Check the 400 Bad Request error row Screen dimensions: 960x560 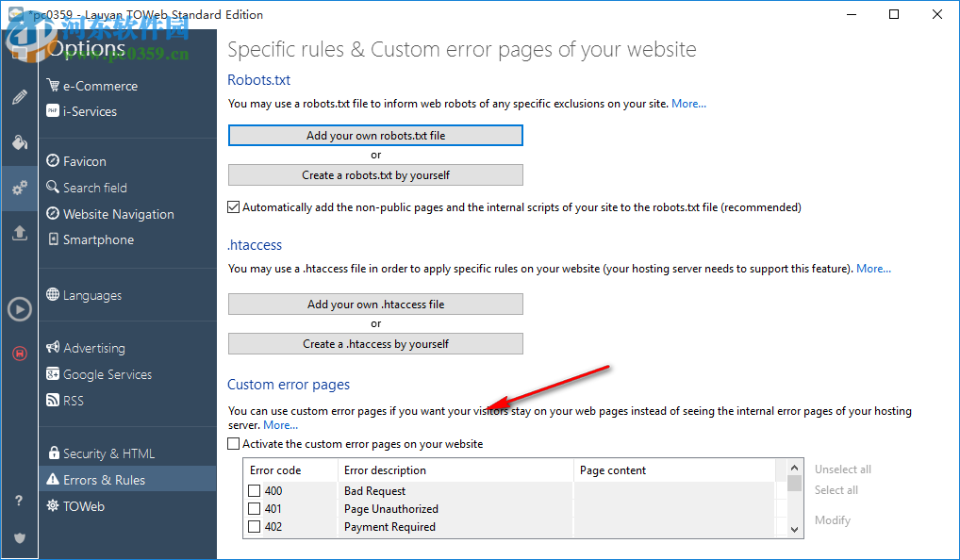[x=255, y=491]
